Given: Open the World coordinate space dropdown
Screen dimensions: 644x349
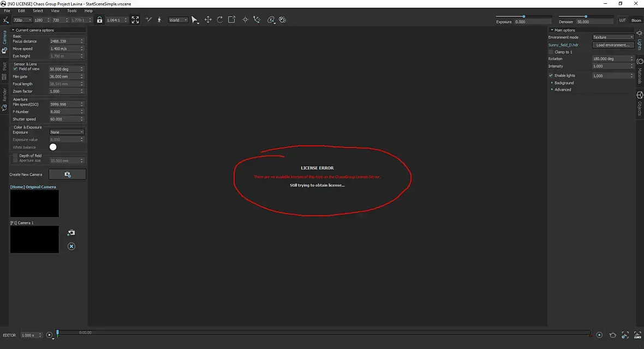Looking at the screenshot, I should click(x=178, y=20).
